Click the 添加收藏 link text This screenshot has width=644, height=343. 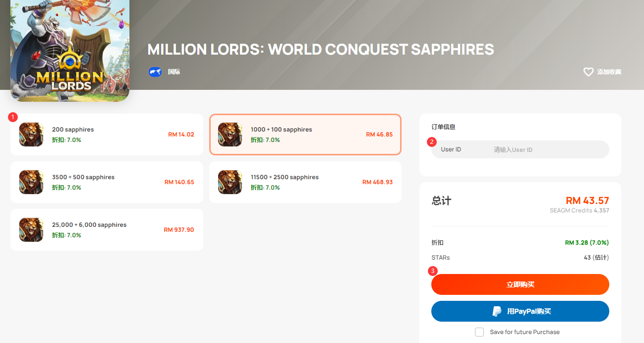click(x=609, y=72)
